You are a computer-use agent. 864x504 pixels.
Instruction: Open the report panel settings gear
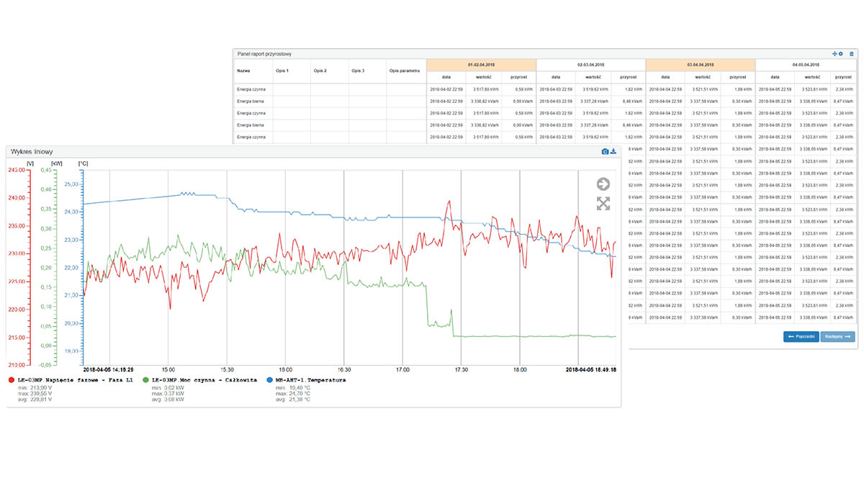click(x=840, y=54)
